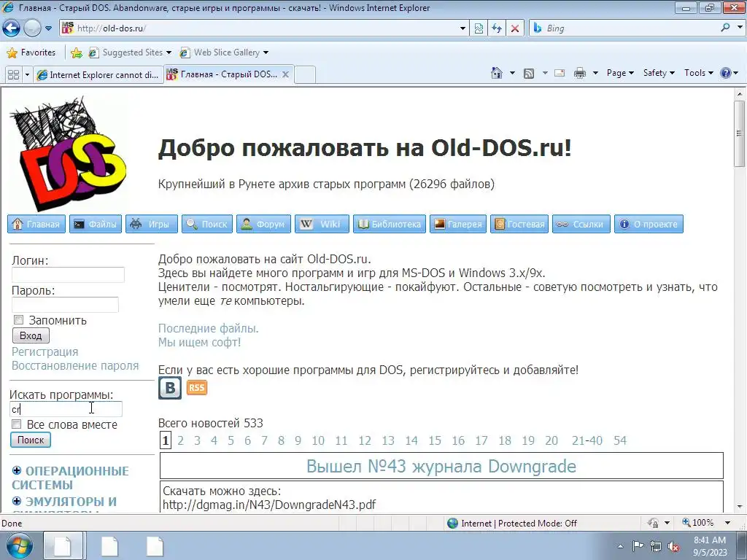Click the red Stop loading icon
This screenshot has height=560, width=747.
pos(515,28)
